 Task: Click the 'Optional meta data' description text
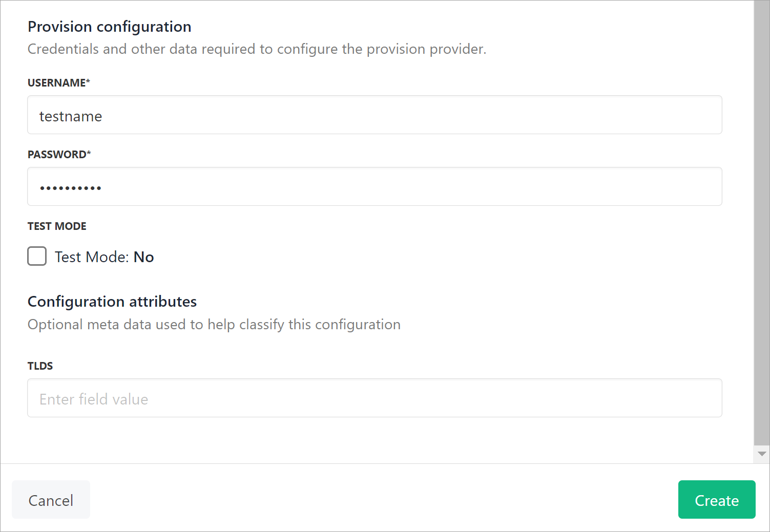[x=214, y=325]
